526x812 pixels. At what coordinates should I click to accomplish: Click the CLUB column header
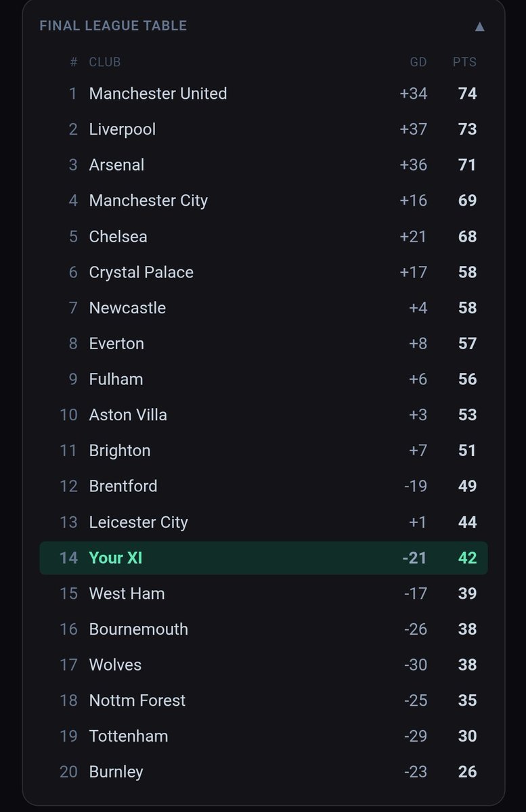pos(105,62)
